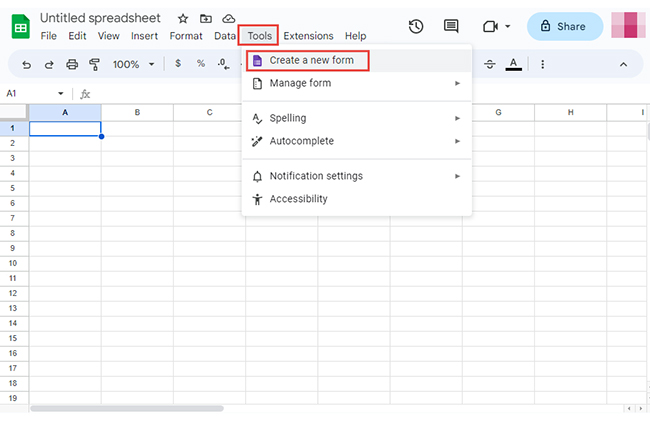
Task: Expand the Spelling submenu
Action: click(357, 118)
